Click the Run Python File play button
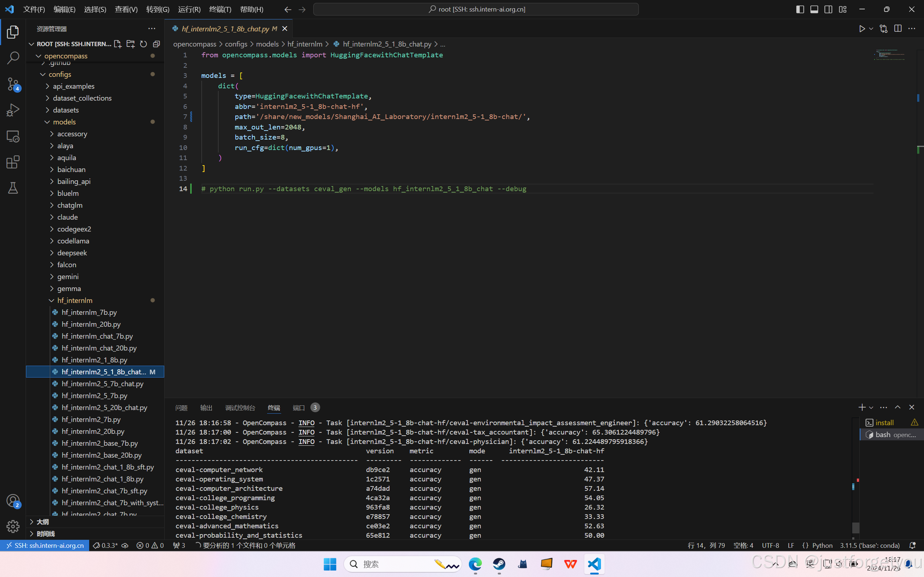Image resolution: width=924 pixels, height=577 pixels. pos(862,29)
